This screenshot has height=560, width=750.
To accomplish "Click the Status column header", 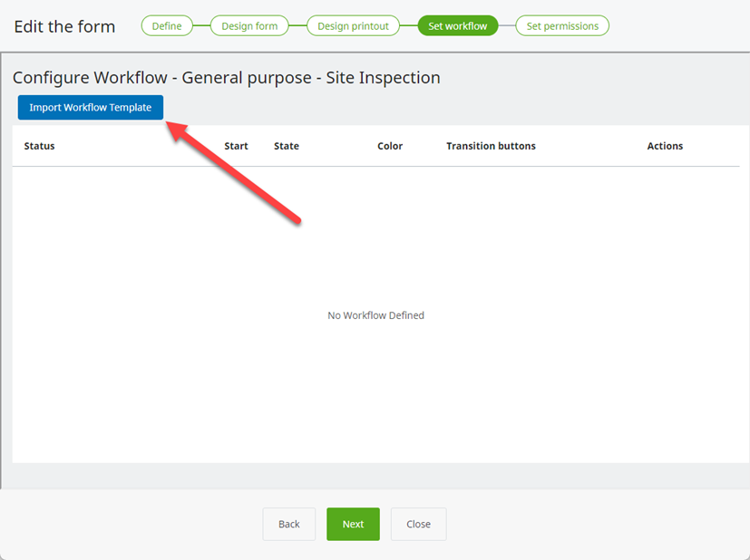I will click(x=39, y=146).
